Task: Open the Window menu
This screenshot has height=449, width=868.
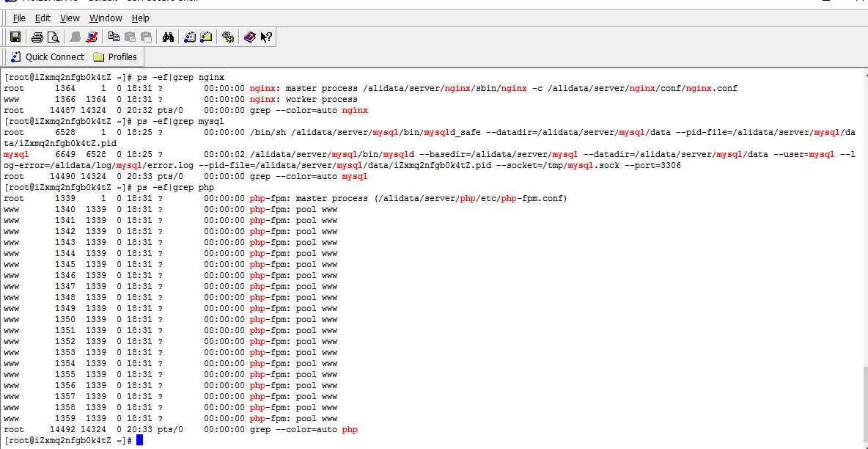Action: pos(106,18)
